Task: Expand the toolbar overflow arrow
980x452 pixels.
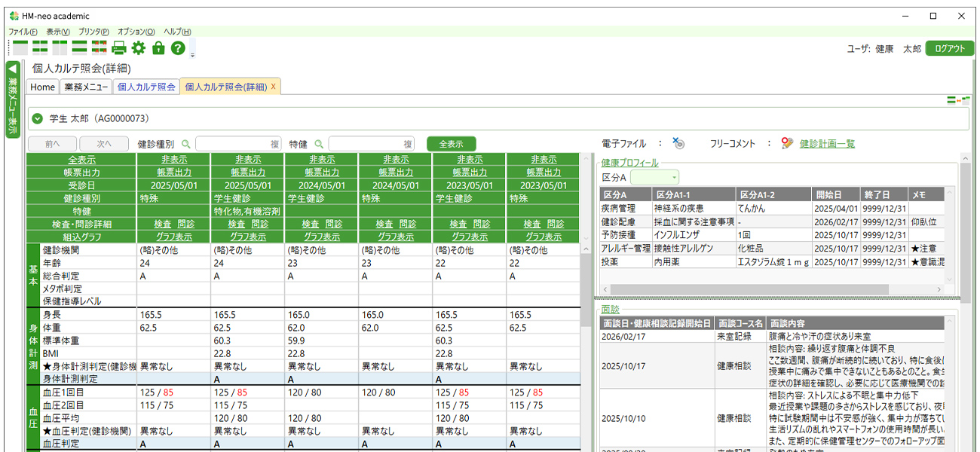Action: (192, 55)
